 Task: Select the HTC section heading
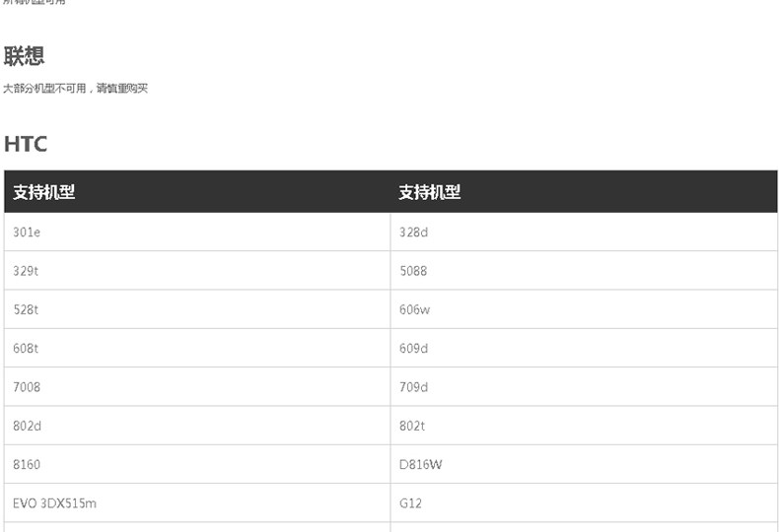click(x=26, y=144)
